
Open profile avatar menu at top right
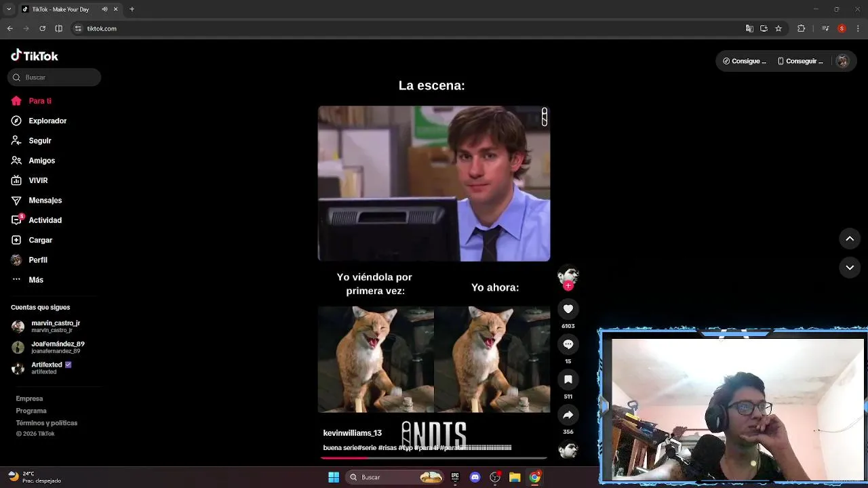(842, 61)
